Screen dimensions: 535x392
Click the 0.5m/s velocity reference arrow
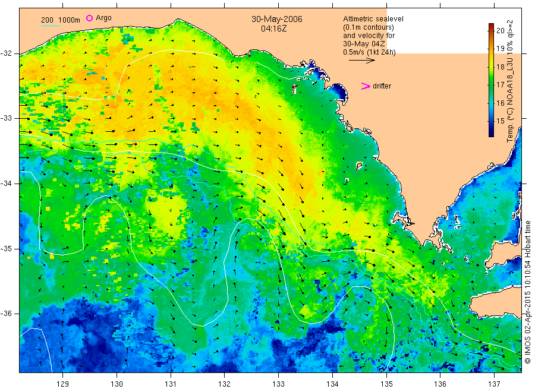point(361,61)
